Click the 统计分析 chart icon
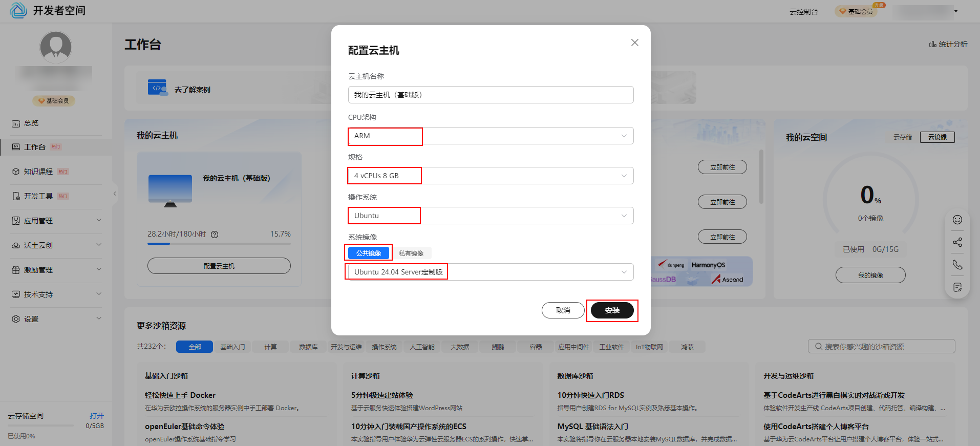 click(933, 45)
